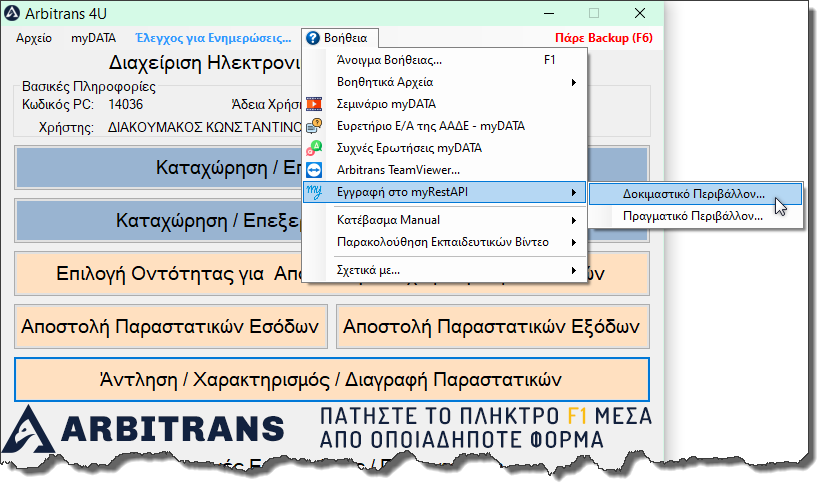This screenshot has width=817, height=483.
Task: Launch Arbitrans TeamViewer...
Action: [x=444, y=170]
